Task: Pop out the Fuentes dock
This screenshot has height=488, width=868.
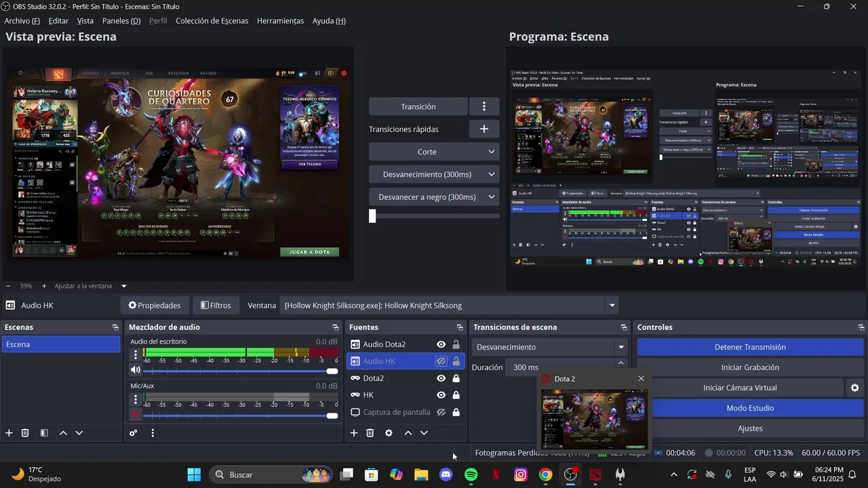Action: click(460, 327)
